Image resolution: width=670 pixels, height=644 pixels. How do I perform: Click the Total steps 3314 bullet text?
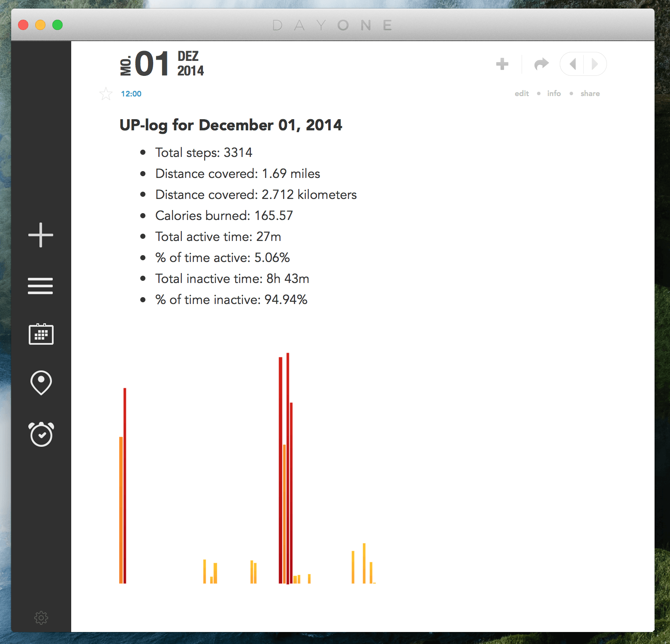tap(203, 153)
